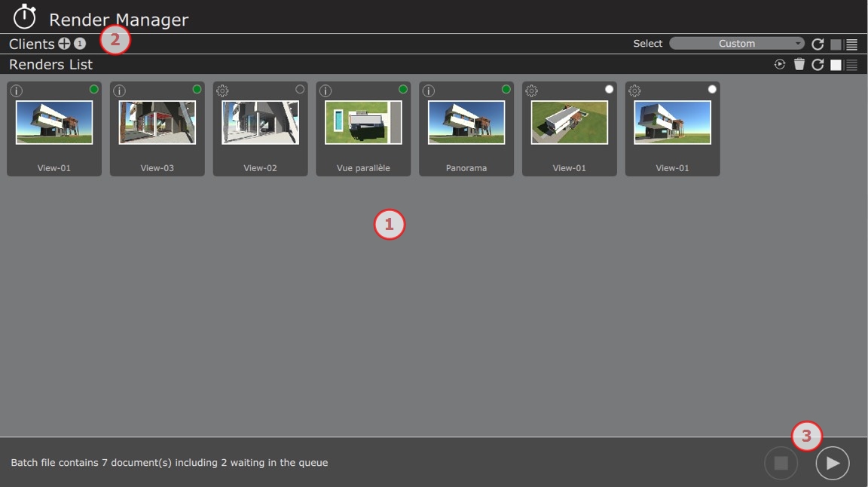The image size is (868, 487).
Task: Select the Vue parallèle render thumbnail
Action: pyautogui.click(x=363, y=122)
